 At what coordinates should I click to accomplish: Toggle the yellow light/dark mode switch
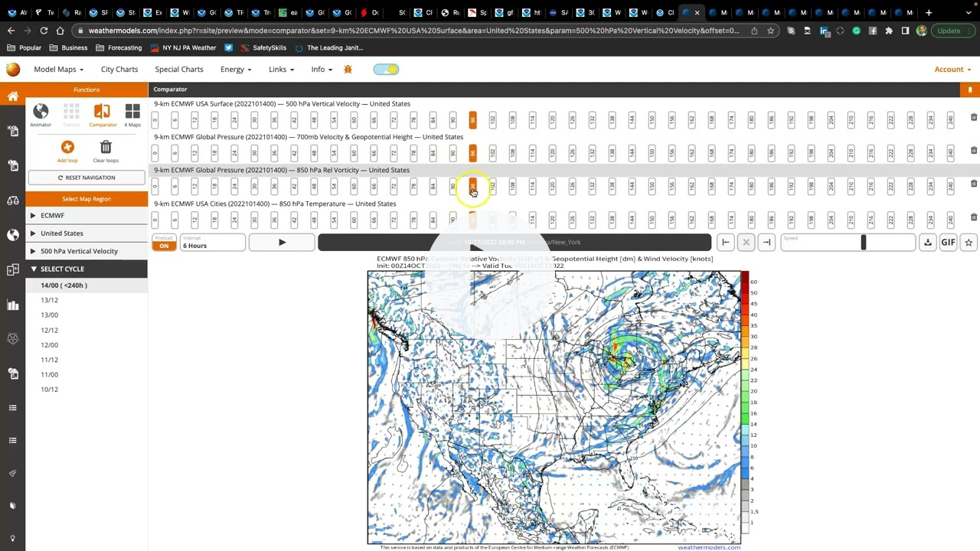coord(386,70)
